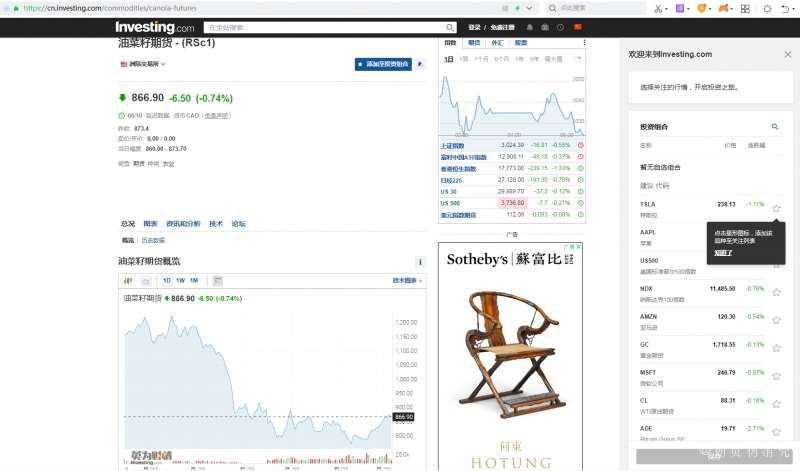Open the 历史数据 link

point(152,240)
